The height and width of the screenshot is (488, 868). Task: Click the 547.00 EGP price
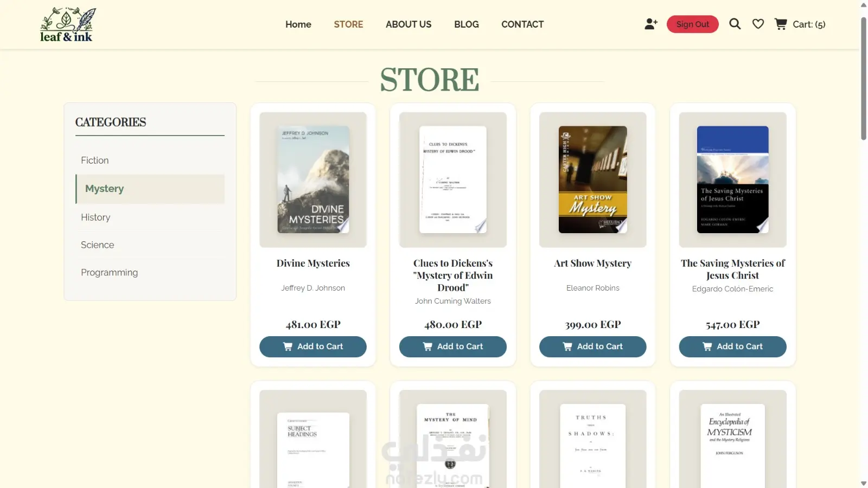(x=733, y=325)
